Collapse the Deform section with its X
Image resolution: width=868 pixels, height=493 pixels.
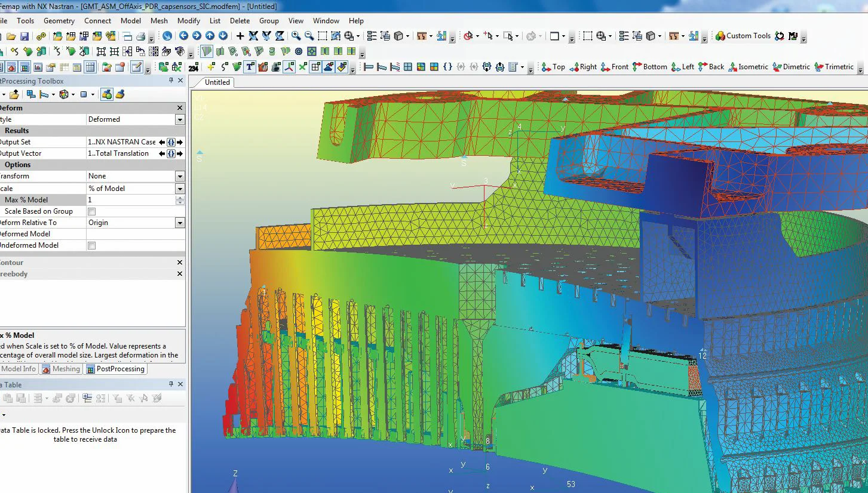pos(180,108)
